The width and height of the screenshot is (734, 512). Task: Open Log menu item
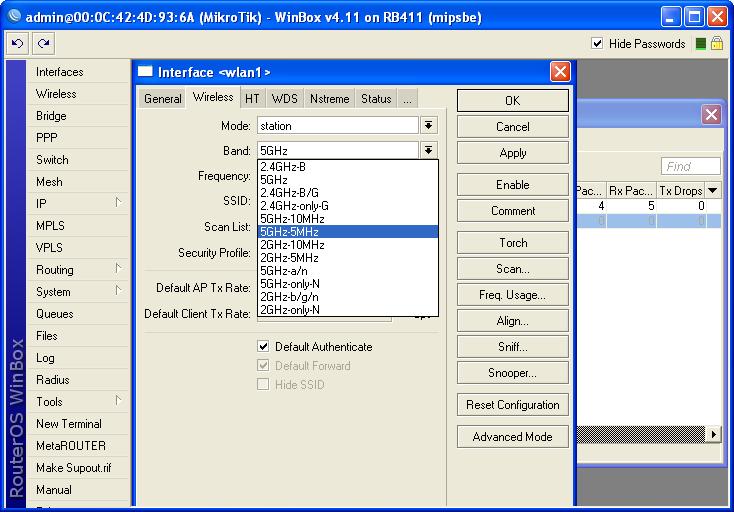78,358
